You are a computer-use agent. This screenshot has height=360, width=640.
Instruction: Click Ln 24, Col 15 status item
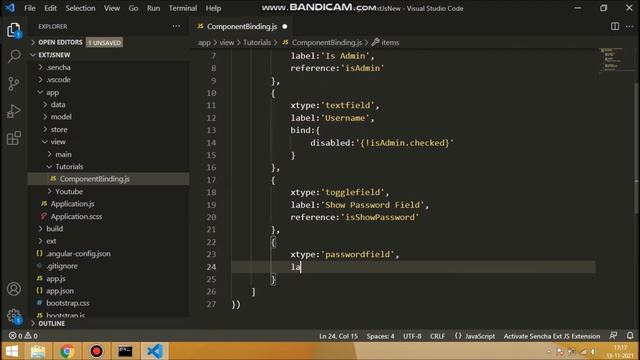click(338, 336)
